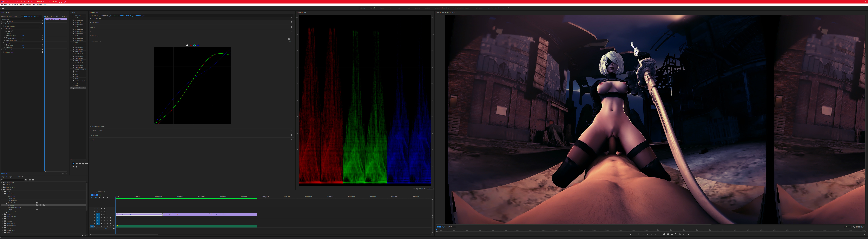The height and width of the screenshot is (239, 868).
Task: Select Sharpen effect in Effects panel
Action: 10,210
